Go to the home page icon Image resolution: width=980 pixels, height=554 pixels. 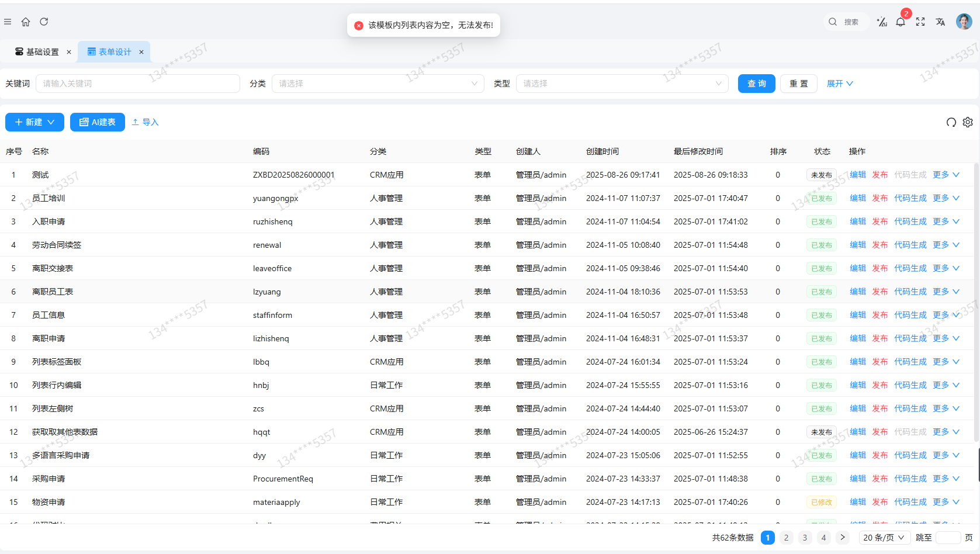point(26,22)
